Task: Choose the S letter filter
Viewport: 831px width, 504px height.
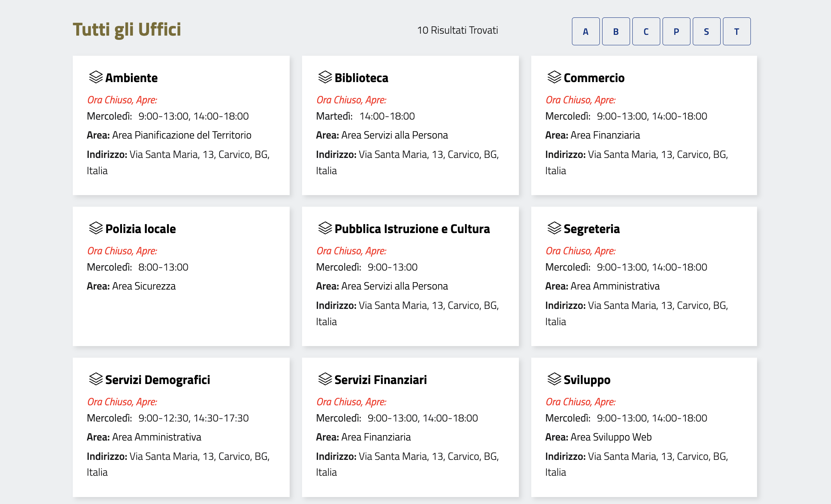Action: coord(706,31)
